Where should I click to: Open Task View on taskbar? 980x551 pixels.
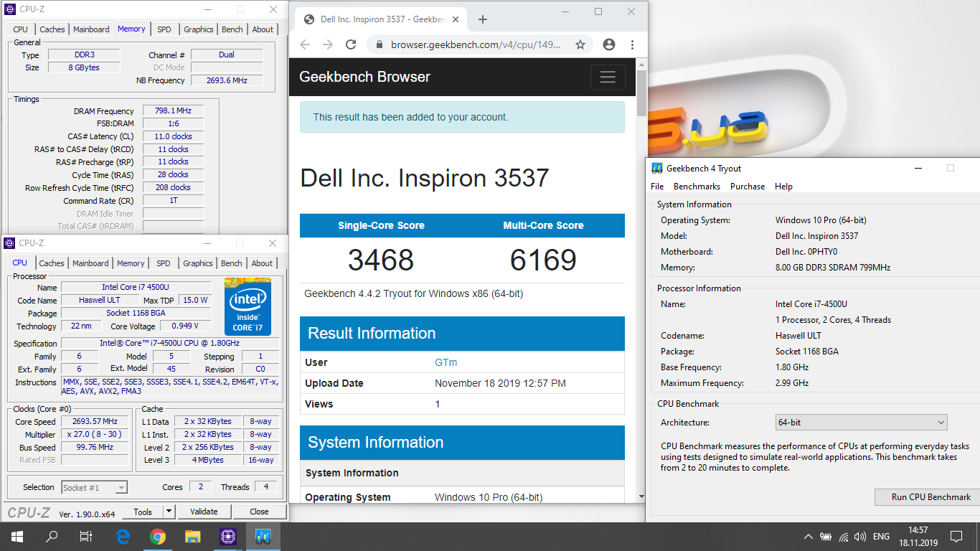pos(86,537)
